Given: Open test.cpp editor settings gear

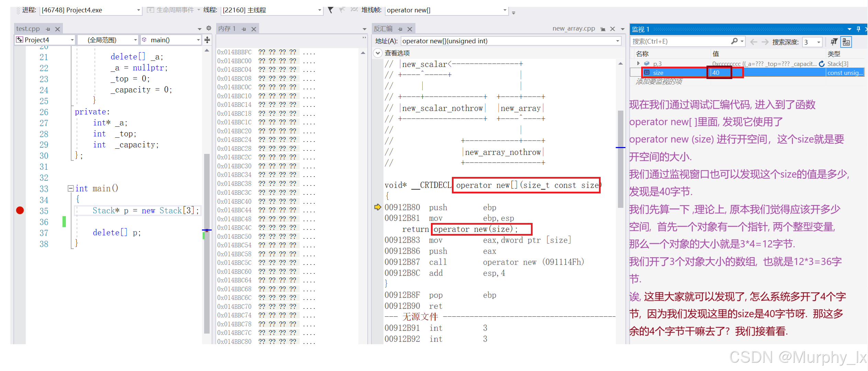Looking at the screenshot, I should coord(209,28).
